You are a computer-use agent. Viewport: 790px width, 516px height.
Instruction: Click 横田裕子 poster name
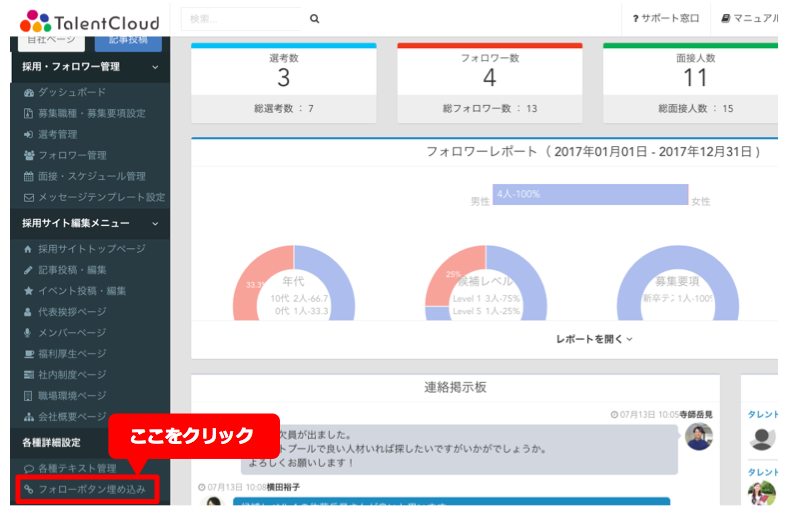[283, 487]
